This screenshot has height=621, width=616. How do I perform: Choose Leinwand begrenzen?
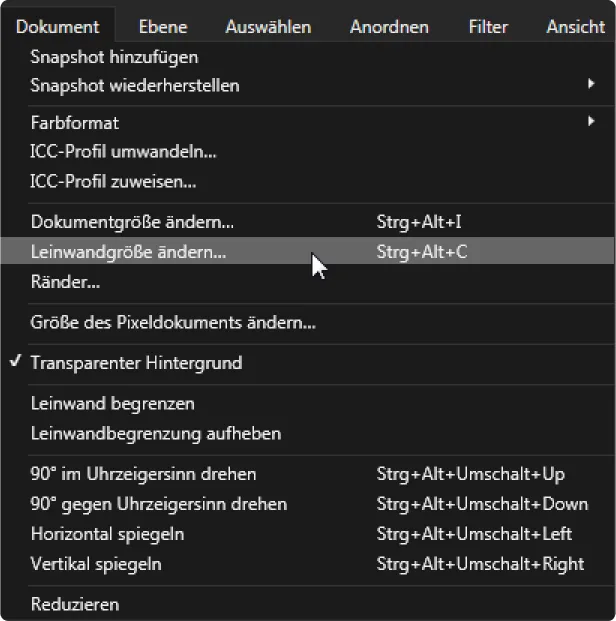[113, 404]
